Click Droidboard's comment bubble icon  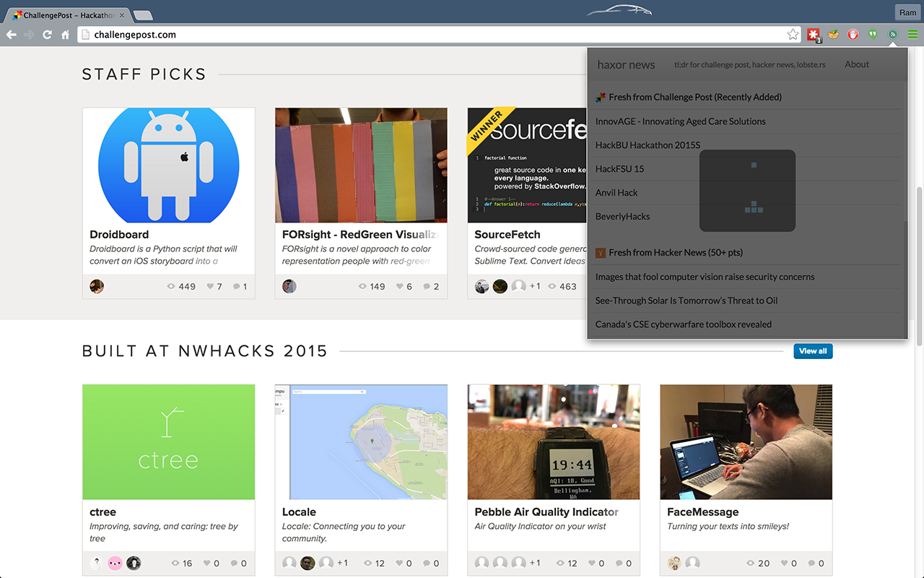236,287
